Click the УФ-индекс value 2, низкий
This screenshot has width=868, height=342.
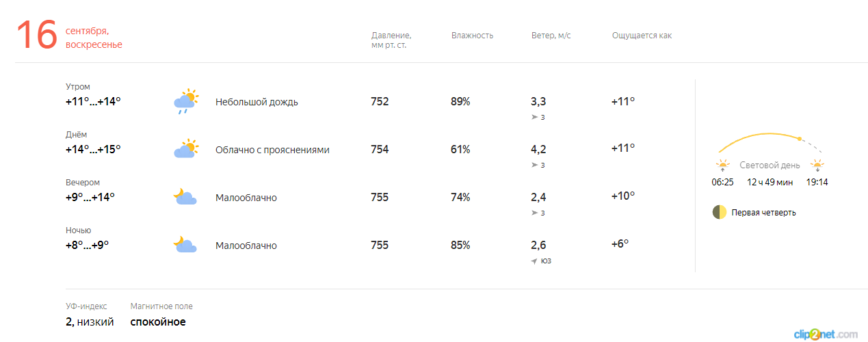pos(90,321)
